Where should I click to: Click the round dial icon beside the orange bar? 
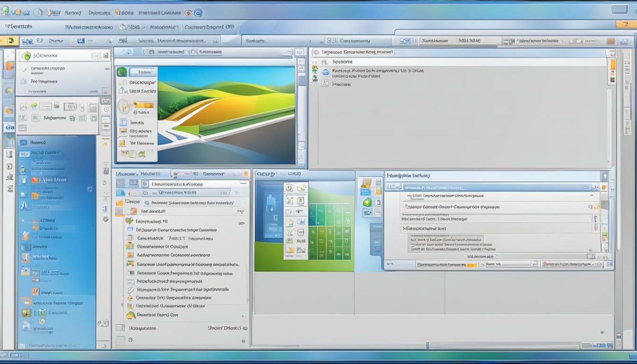pos(124,106)
